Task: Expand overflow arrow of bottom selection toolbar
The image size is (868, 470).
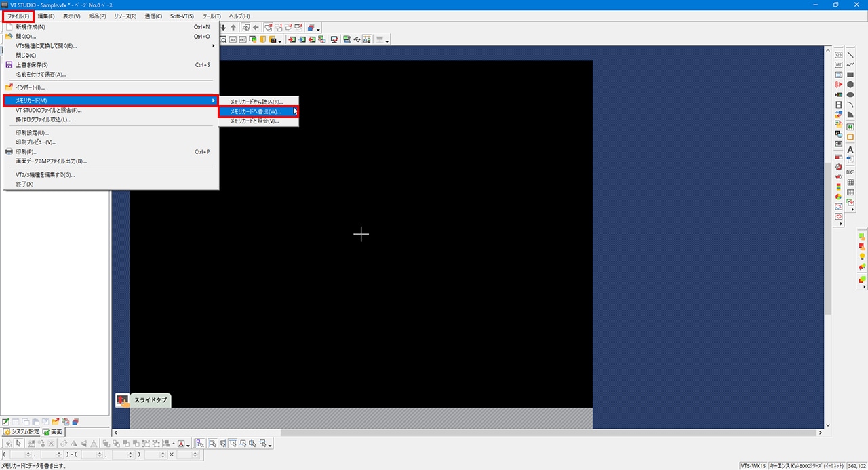Action: (x=271, y=445)
